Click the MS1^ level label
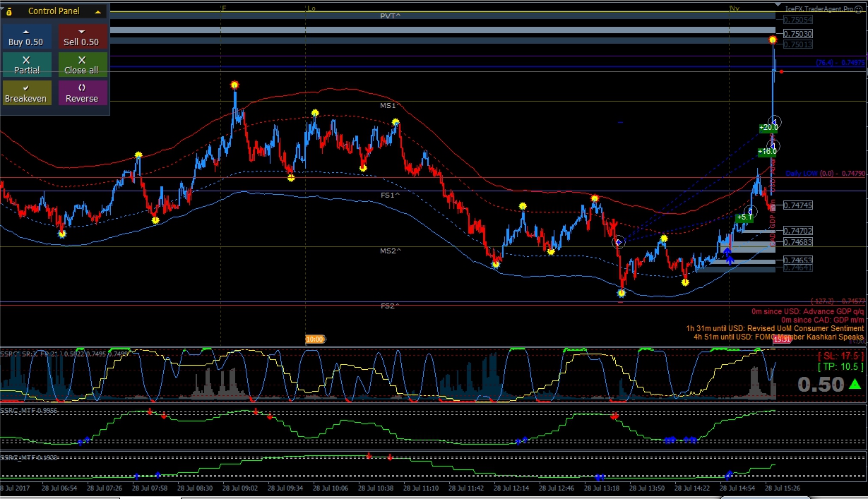The width and height of the screenshot is (868, 499). 390,105
